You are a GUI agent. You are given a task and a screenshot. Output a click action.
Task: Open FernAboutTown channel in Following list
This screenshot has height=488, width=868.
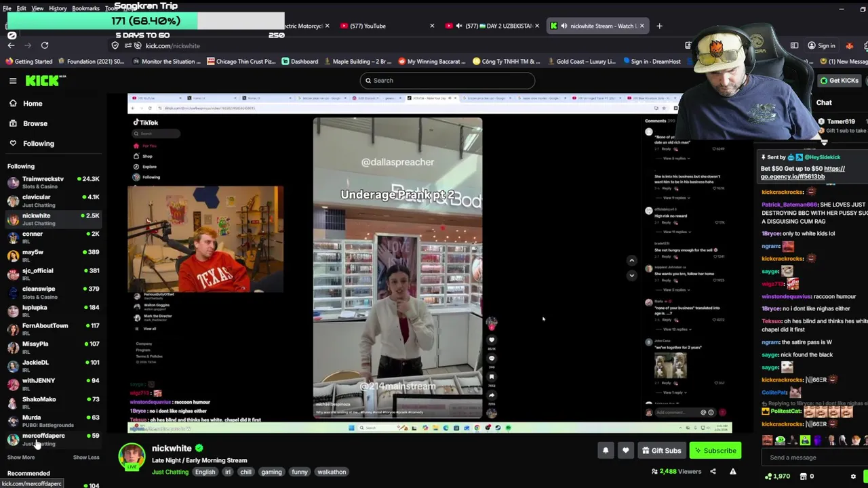pos(53,329)
